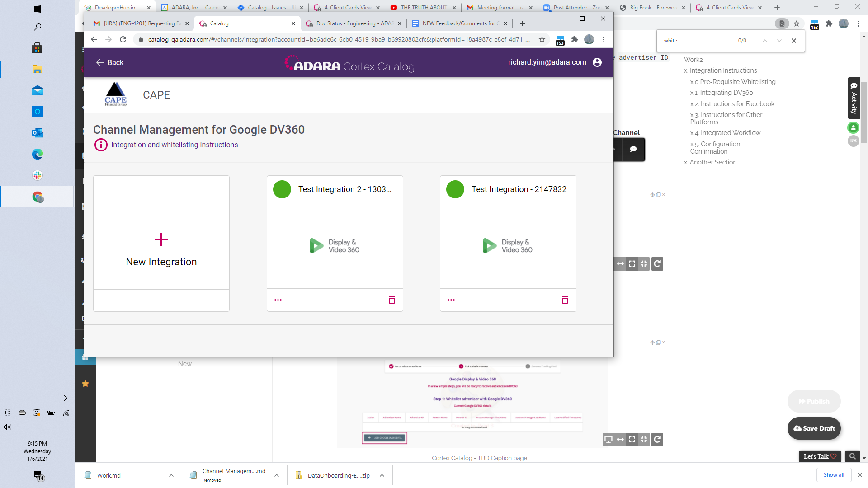Open extensions puzzle icon in Catalog window
Viewport: 868px width, 488px height.
(575, 40)
